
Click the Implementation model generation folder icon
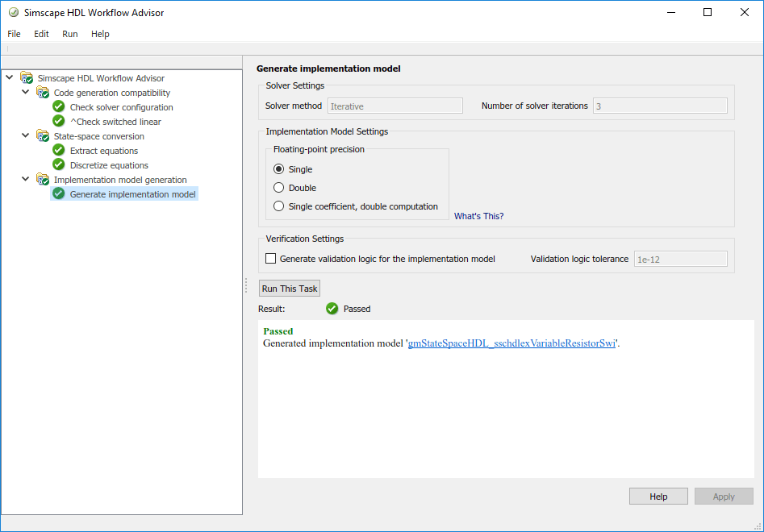coord(43,180)
